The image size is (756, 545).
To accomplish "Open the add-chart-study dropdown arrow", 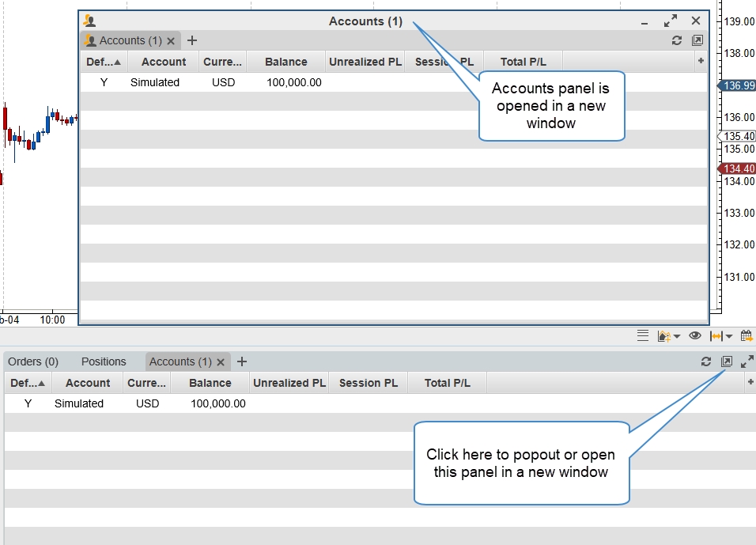I will coord(677,337).
